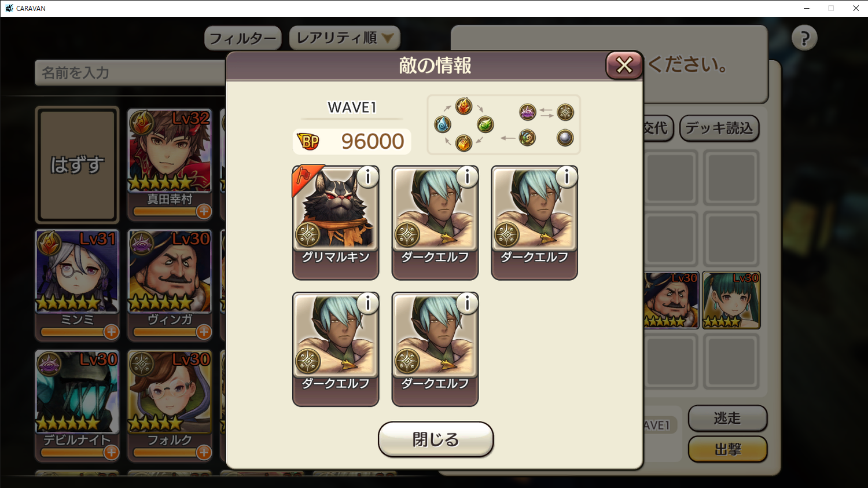Expand the レアリティ順 sort dropdown
868x488 pixels.
pyautogui.click(x=344, y=38)
